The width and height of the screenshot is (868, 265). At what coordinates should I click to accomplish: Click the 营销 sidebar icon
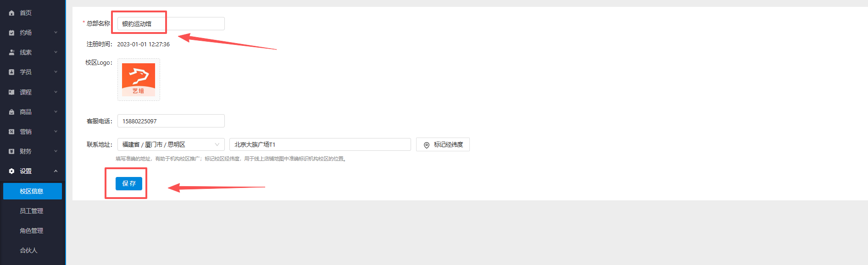point(11,132)
